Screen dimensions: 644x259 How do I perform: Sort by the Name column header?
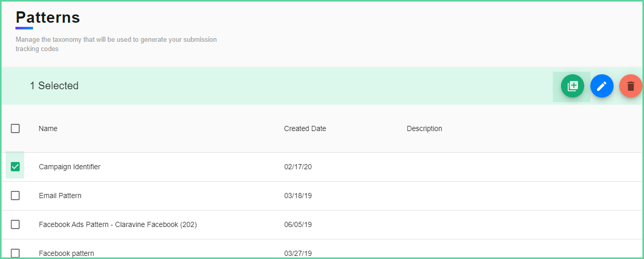coord(48,128)
